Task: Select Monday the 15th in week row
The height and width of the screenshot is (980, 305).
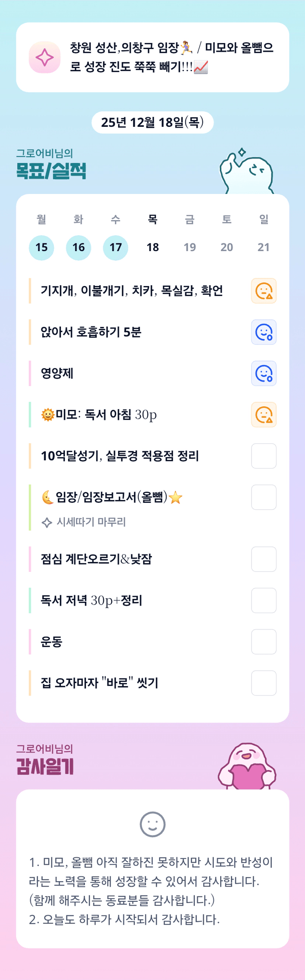Action: click(42, 247)
